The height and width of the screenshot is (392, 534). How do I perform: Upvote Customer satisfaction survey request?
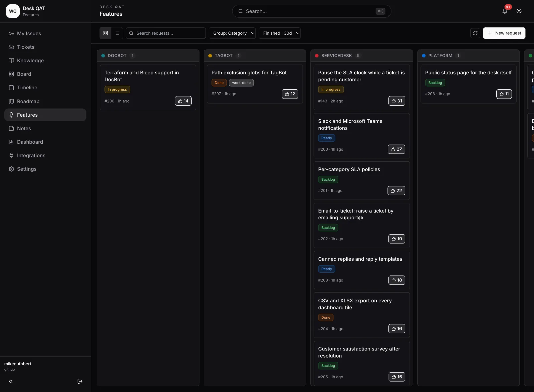pyautogui.click(x=397, y=377)
